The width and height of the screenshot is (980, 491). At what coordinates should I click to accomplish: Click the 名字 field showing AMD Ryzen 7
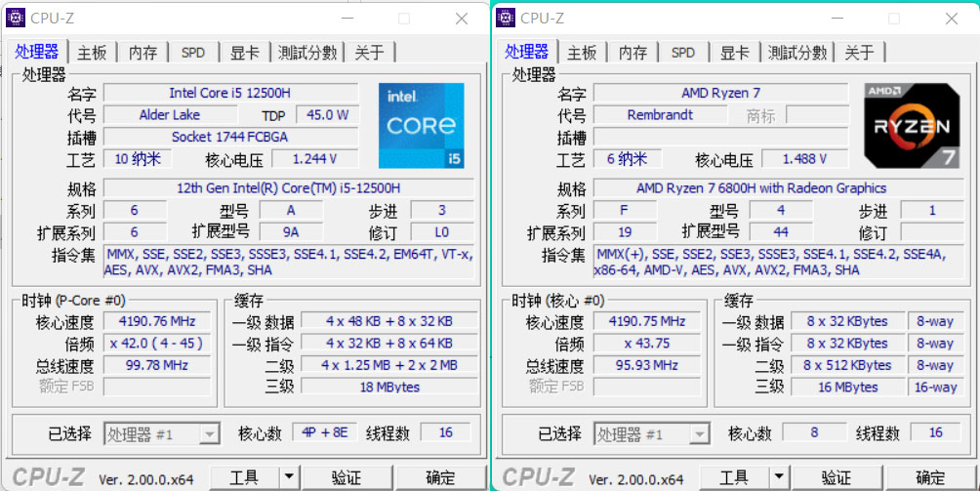(720, 93)
